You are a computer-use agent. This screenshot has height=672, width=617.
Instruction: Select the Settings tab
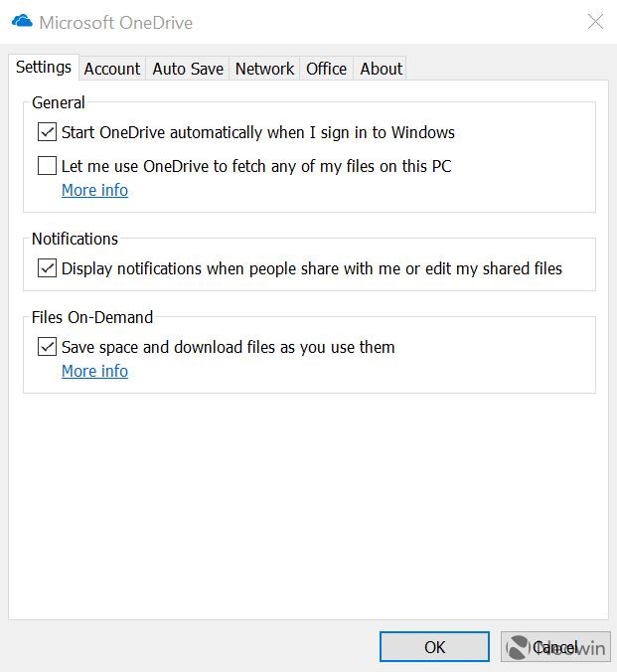point(44,68)
